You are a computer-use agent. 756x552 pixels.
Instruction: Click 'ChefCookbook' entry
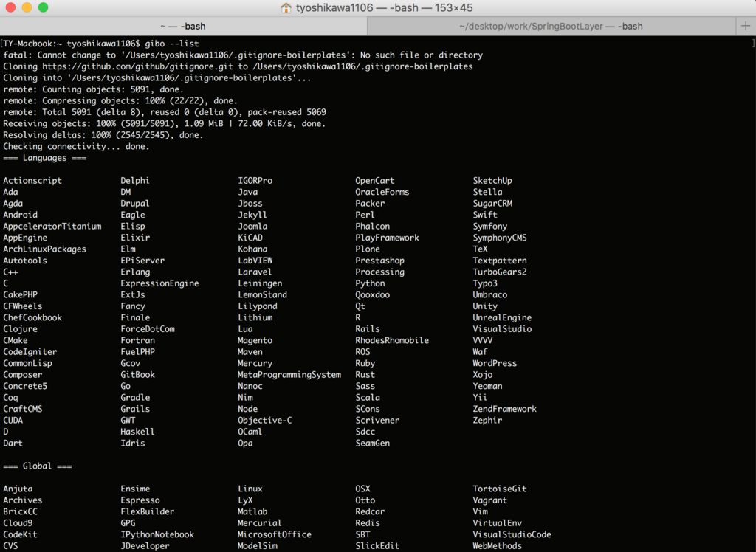(x=32, y=318)
